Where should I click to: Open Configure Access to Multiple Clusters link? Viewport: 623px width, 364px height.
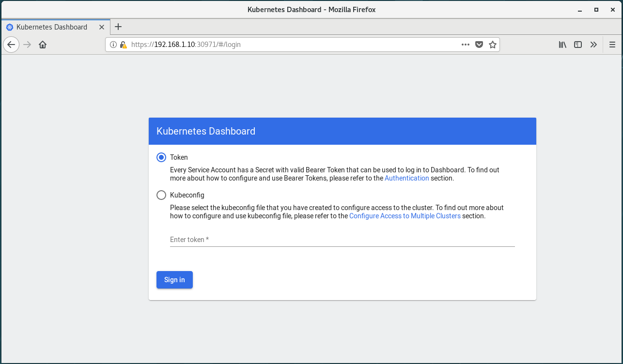(405, 216)
